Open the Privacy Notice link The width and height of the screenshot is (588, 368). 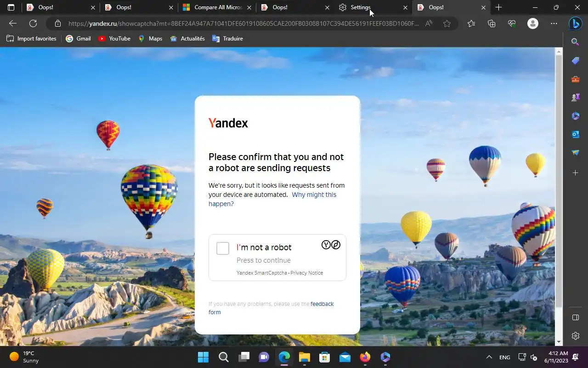pyautogui.click(x=306, y=273)
